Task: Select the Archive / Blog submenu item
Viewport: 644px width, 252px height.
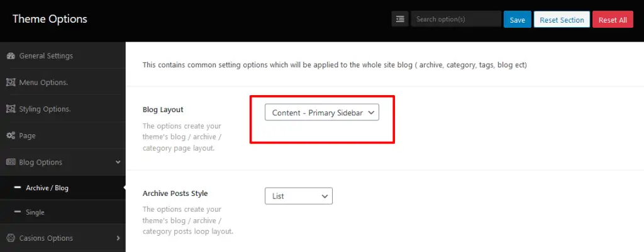Action: 62,188
